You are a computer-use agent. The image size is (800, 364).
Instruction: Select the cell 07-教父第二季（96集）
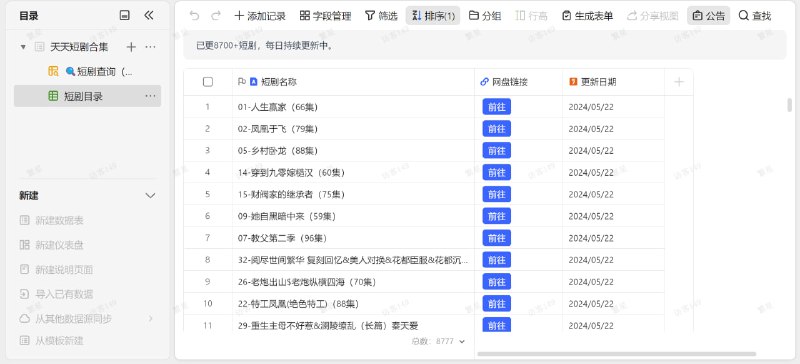[x=353, y=238]
